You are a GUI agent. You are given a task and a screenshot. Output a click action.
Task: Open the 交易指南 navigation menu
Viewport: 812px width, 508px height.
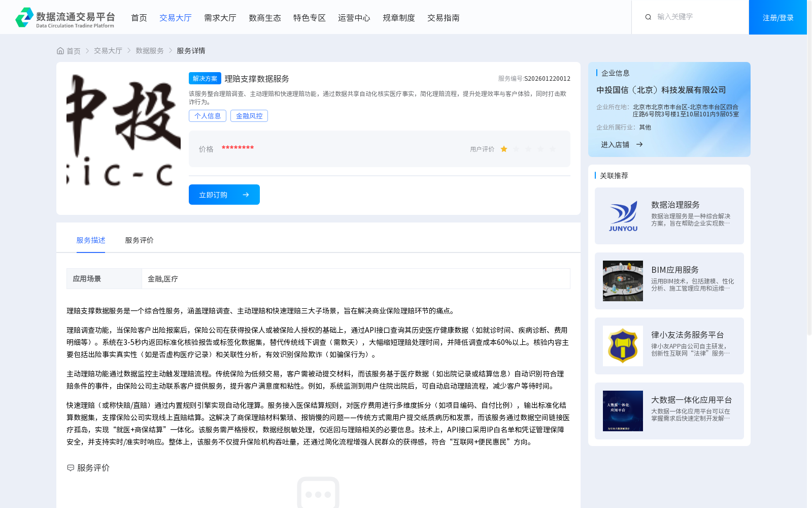[x=444, y=18]
